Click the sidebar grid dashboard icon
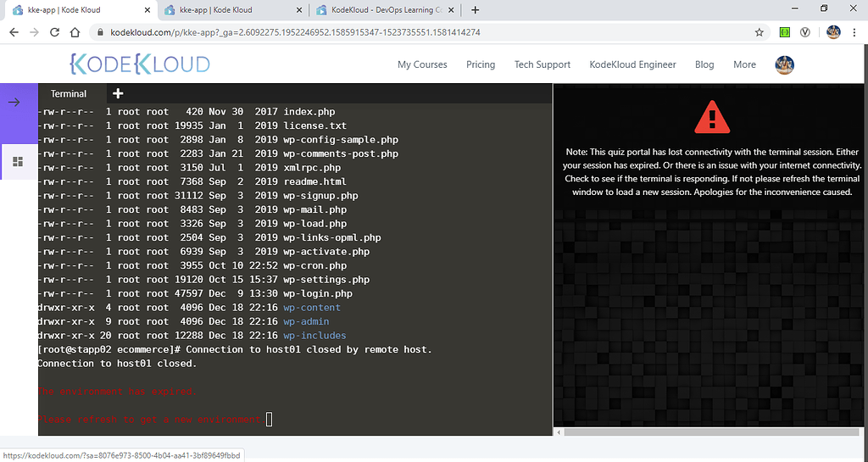 pyautogui.click(x=18, y=162)
